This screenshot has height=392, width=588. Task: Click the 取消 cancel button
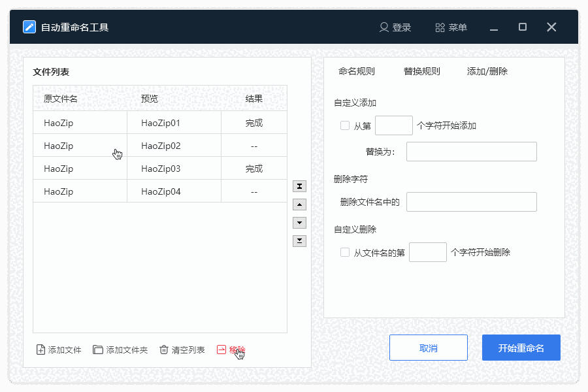coord(429,347)
